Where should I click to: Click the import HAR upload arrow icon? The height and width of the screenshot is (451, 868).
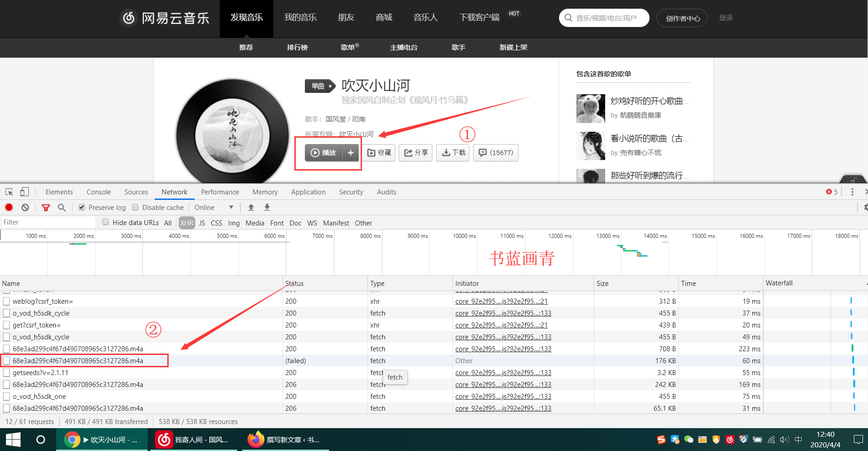click(251, 207)
